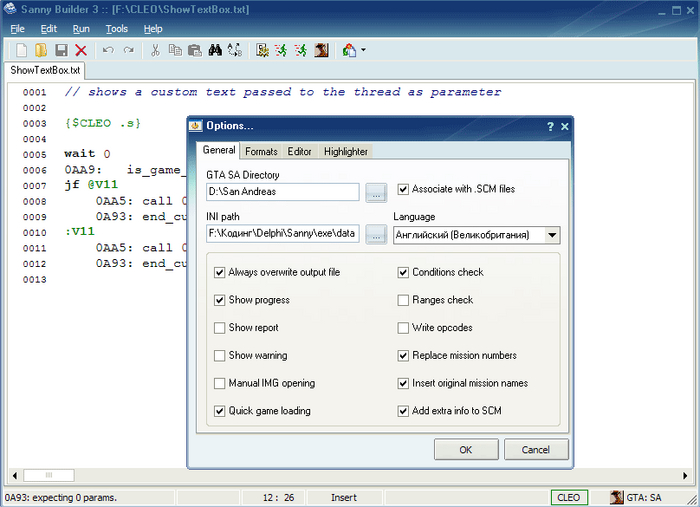Uncheck Associate with .SCM files
Screen dimensions: 700x507
click(x=404, y=189)
